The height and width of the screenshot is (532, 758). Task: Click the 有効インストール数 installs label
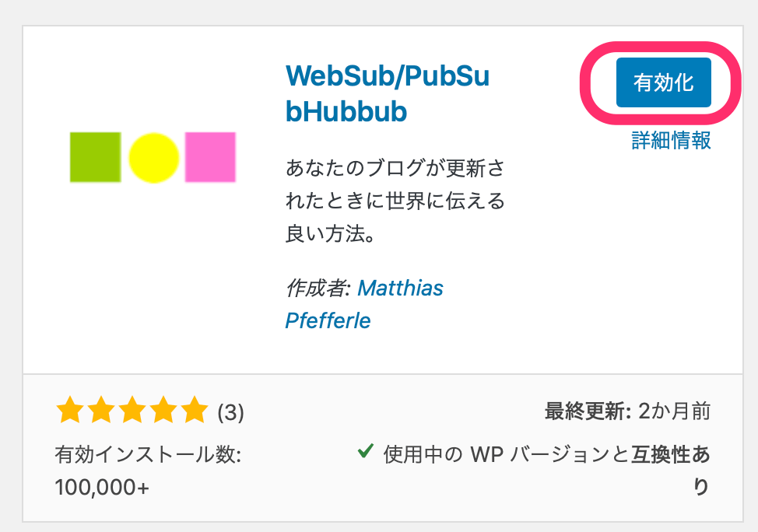(x=148, y=453)
